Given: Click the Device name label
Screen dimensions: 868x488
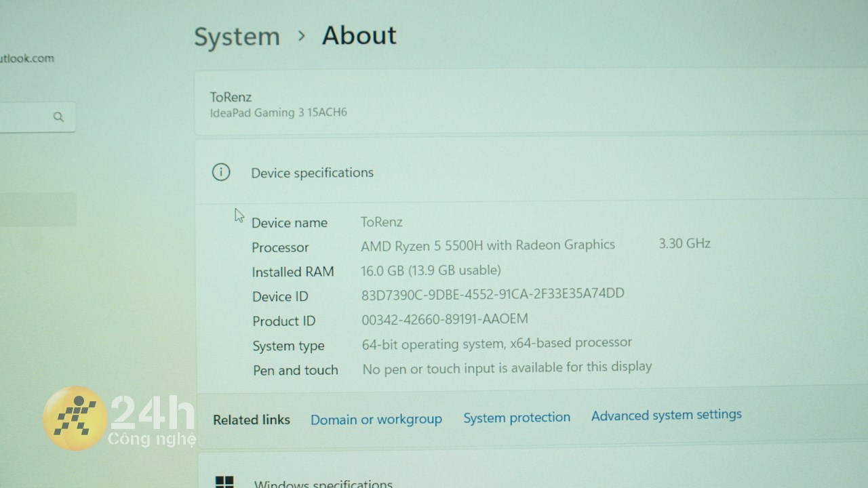Looking at the screenshot, I should (x=290, y=222).
